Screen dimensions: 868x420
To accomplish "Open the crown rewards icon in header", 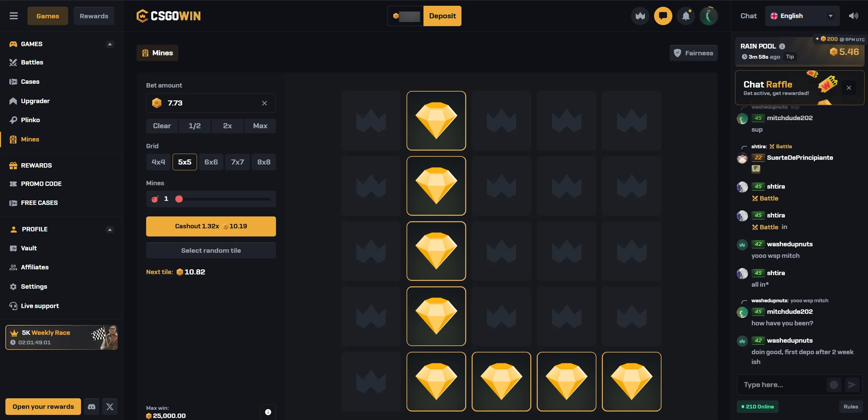I will click(640, 16).
